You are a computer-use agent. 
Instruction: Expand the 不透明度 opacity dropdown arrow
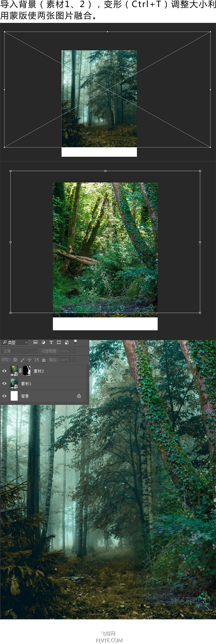pos(74,351)
